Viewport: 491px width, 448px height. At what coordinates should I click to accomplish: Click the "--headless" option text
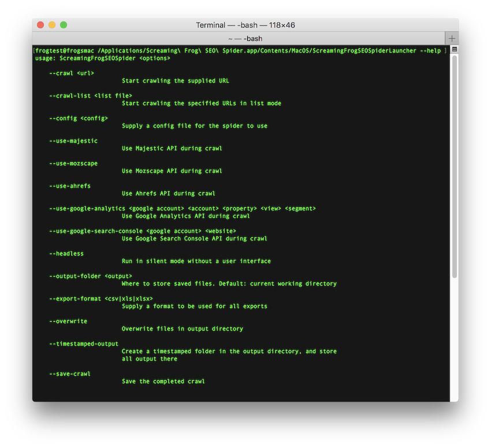pyautogui.click(x=66, y=254)
